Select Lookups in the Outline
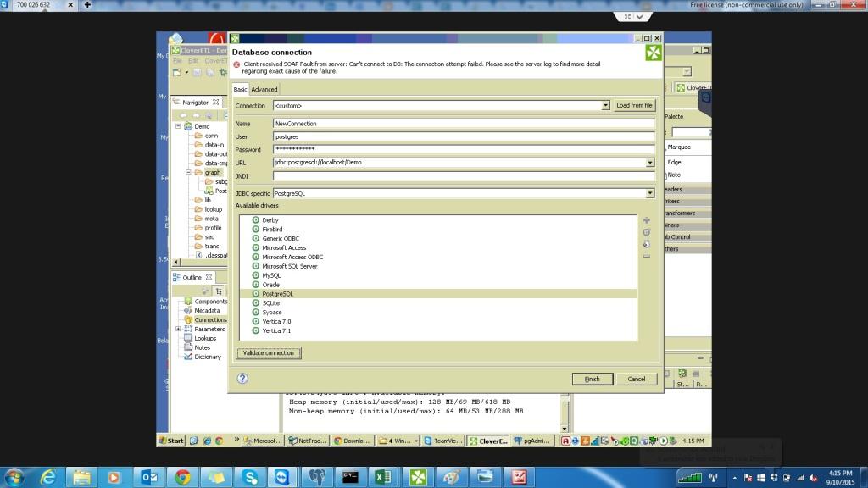The height and width of the screenshot is (488, 868). pos(205,339)
